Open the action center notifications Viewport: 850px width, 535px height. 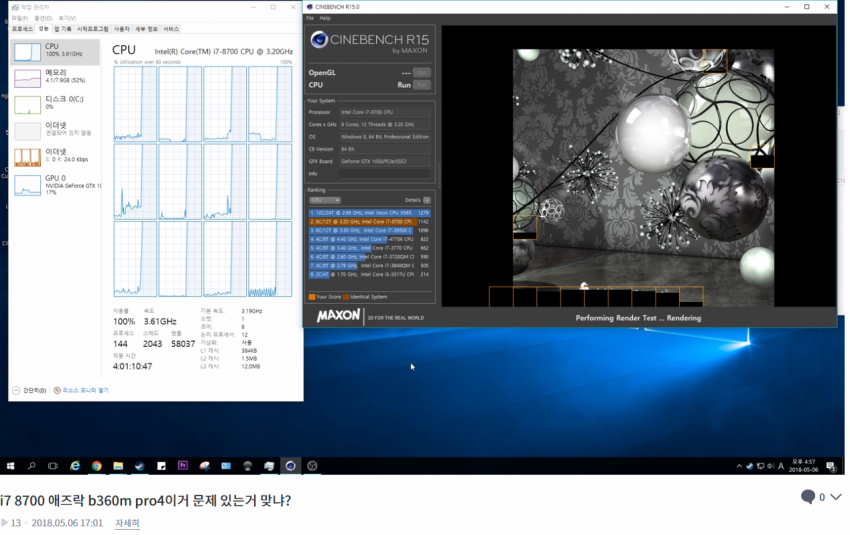830,466
